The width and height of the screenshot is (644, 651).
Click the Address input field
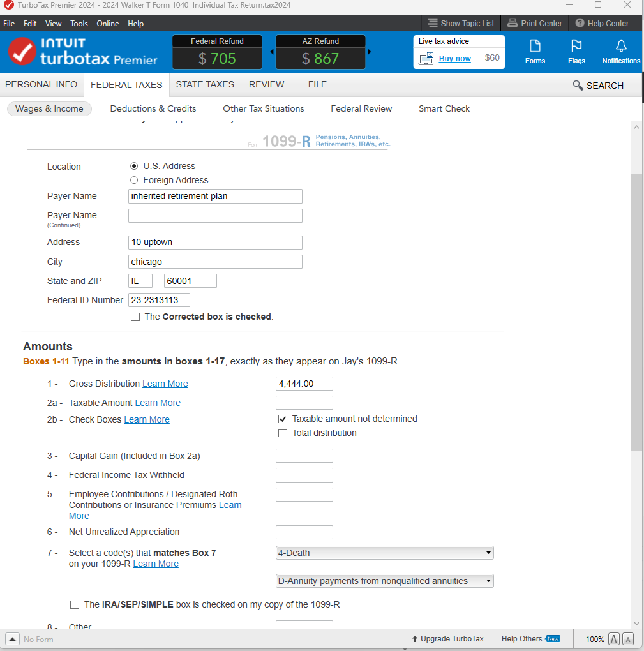(215, 243)
